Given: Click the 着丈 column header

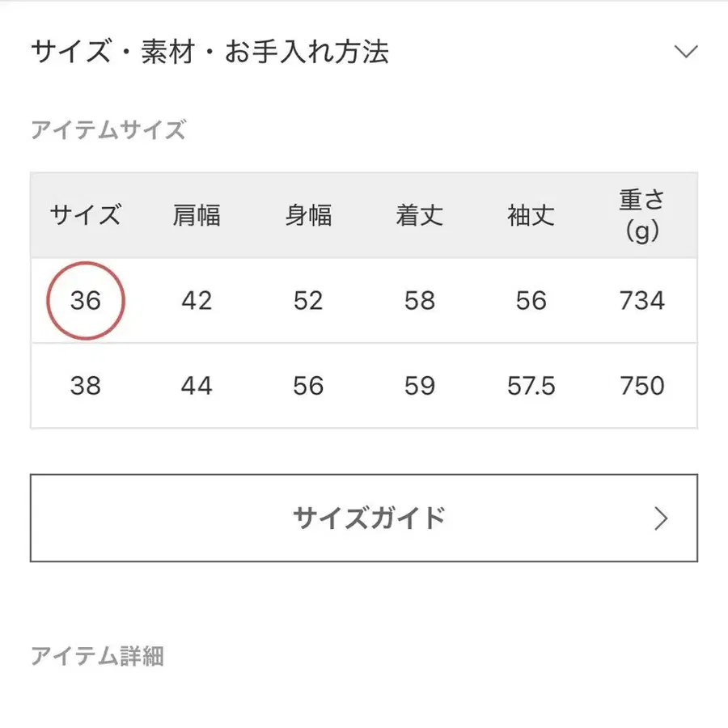Looking at the screenshot, I should [x=419, y=216].
